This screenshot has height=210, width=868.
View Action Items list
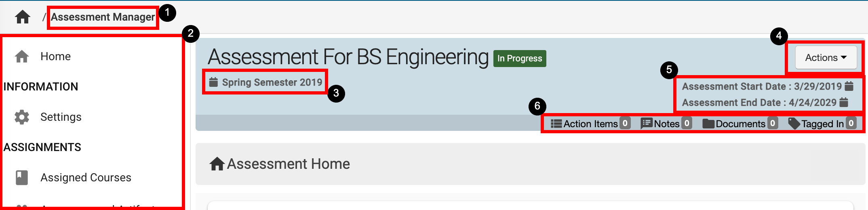click(x=590, y=124)
